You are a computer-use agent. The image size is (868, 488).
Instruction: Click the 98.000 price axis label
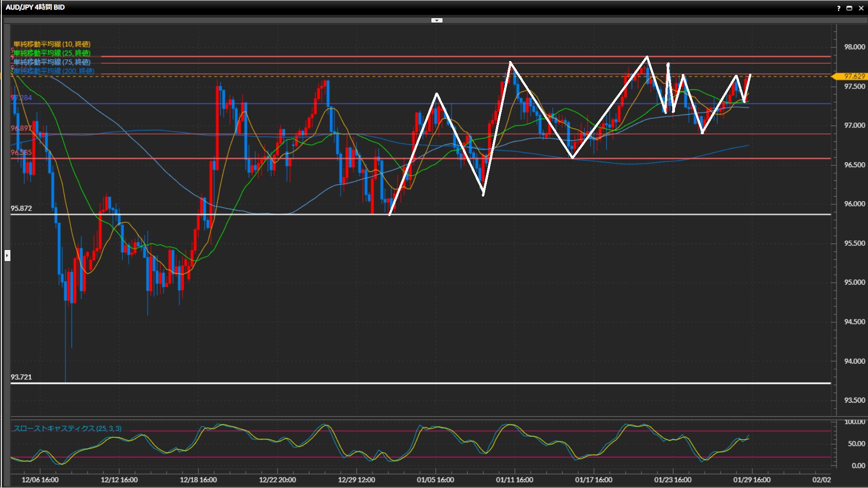click(x=854, y=47)
